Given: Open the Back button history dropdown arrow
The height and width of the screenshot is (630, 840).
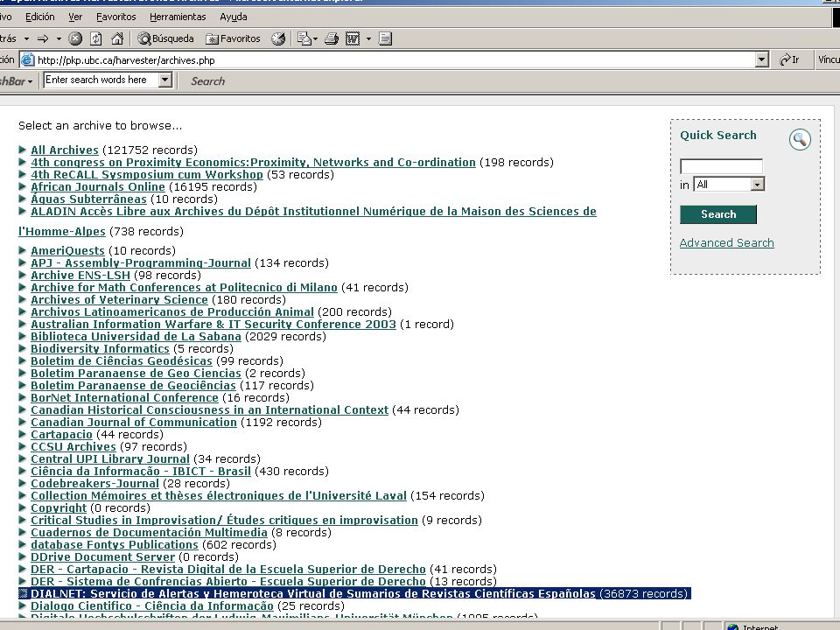Looking at the screenshot, I should [26, 38].
